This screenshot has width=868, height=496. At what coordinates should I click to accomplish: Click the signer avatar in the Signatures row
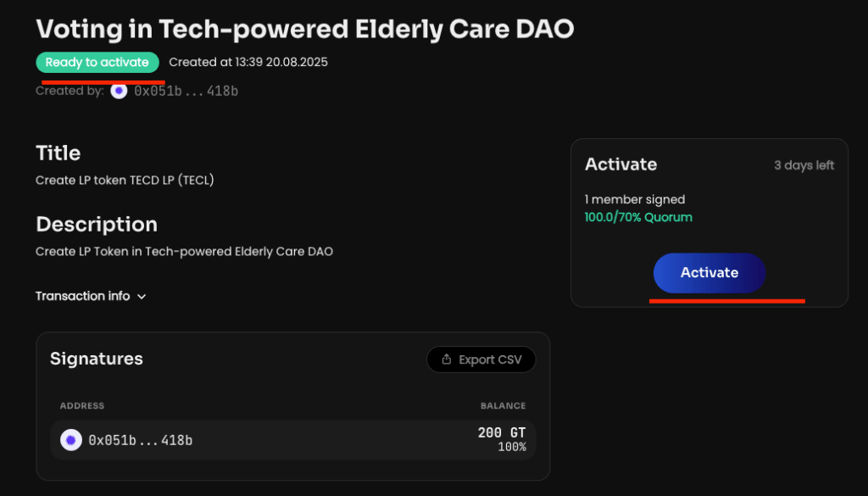point(71,440)
